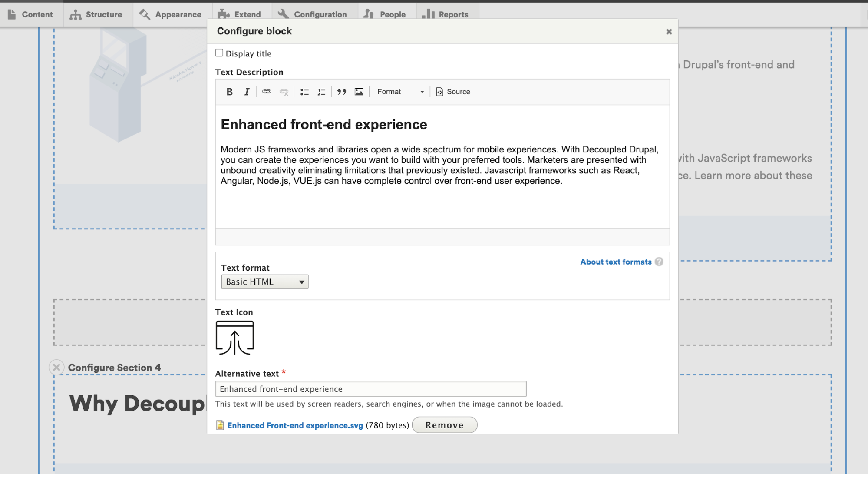Open the Structure menu
This screenshot has width=868, height=484.
[x=97, y=13]
